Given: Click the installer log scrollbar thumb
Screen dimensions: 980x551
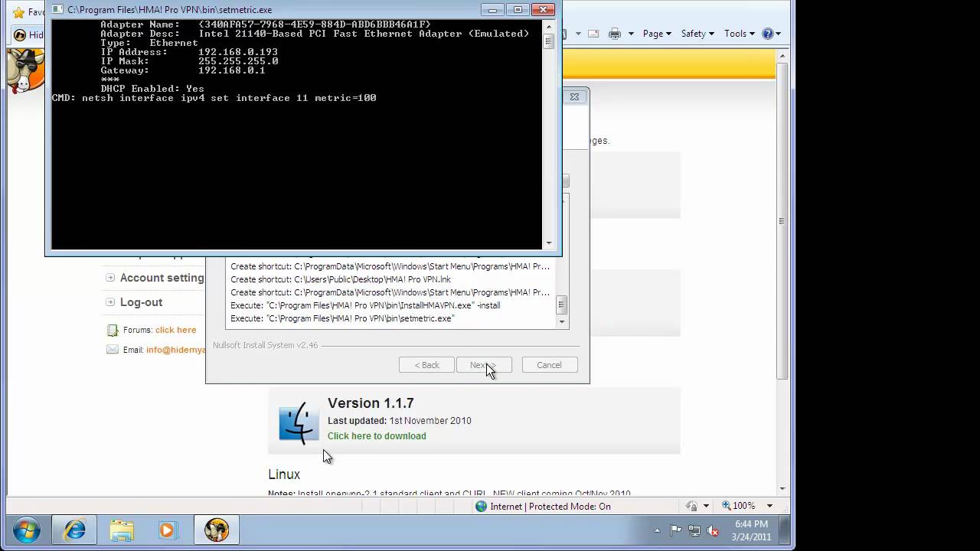Looking at the screenshot, I should [x=562, y=305].
